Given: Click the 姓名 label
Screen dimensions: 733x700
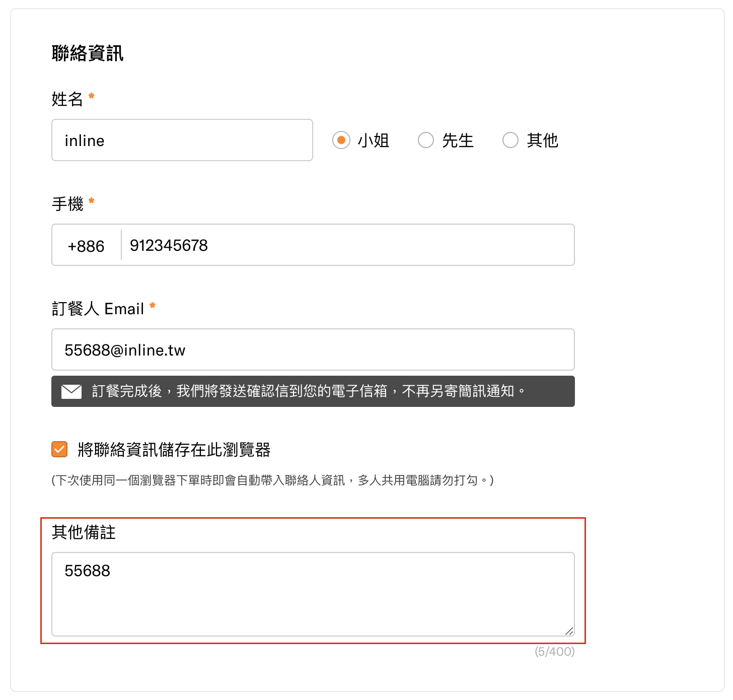Looking at the screenshot, I should pyautogui.click(x=67, y=99).
